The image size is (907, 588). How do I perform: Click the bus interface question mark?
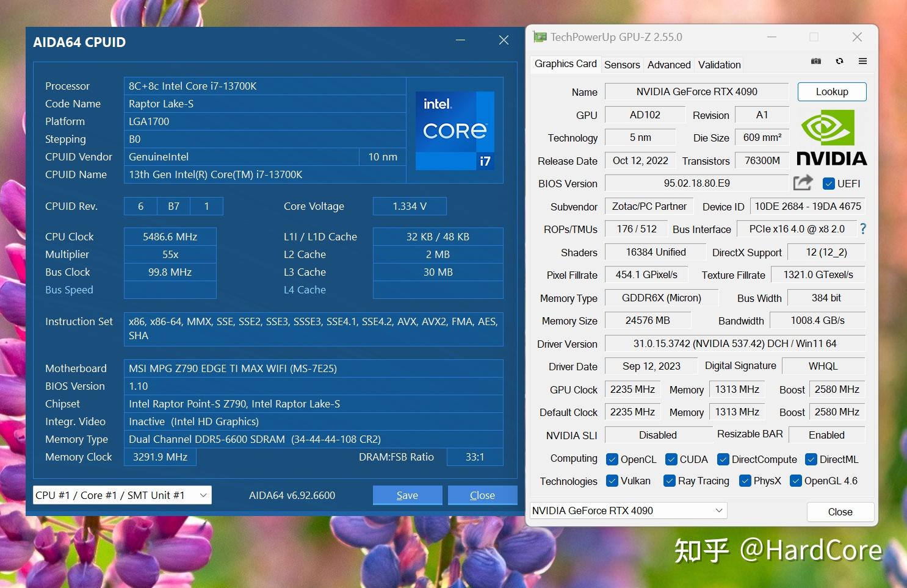[x=862, y=229]
